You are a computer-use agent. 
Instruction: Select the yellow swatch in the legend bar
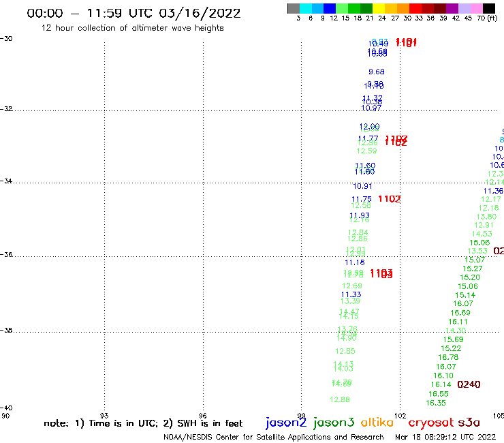(x=379, y=8)
